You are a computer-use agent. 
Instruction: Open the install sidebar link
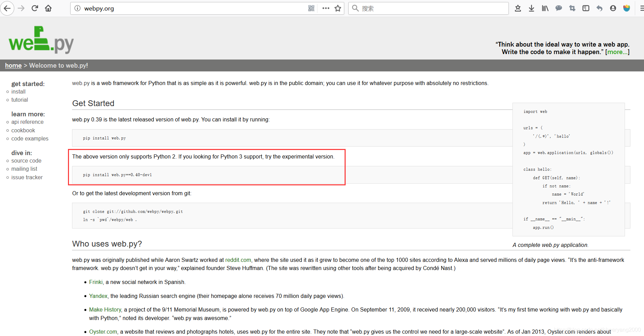click(x=18, y=91)
